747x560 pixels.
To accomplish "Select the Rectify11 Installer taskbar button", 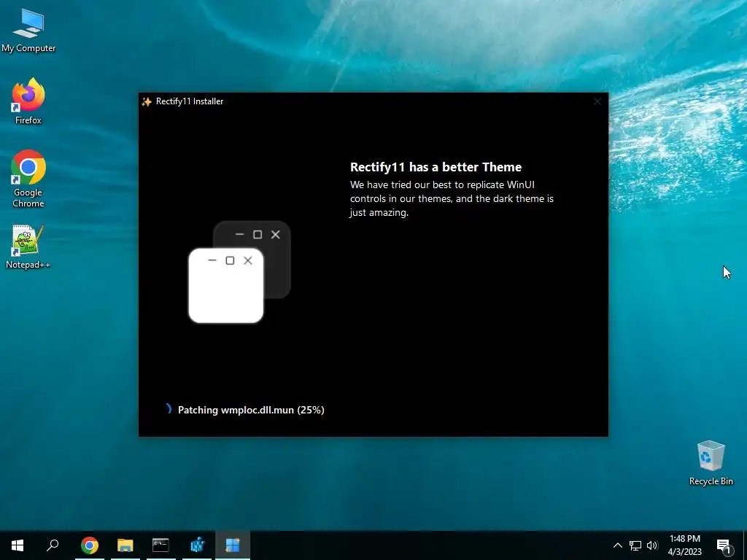I will (x=233, y=545).
